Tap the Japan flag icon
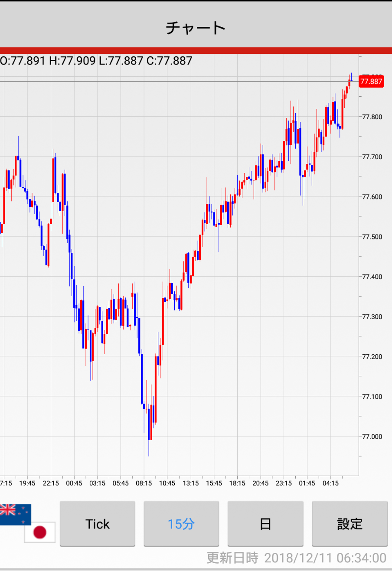 [x=39, y=532]
